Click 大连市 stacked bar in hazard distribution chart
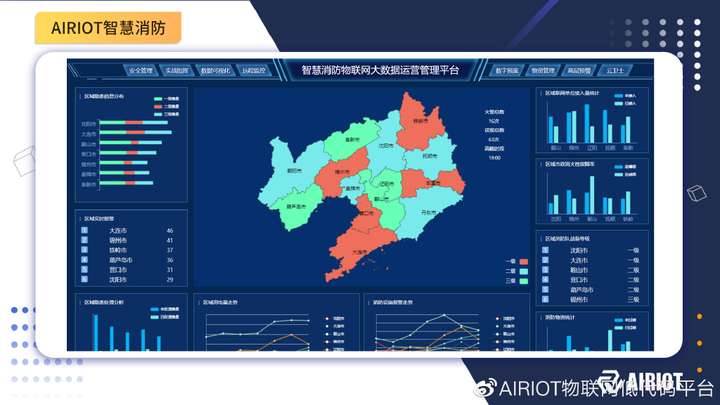This screenshot has width=720, height=405. [x=136, y=132]
